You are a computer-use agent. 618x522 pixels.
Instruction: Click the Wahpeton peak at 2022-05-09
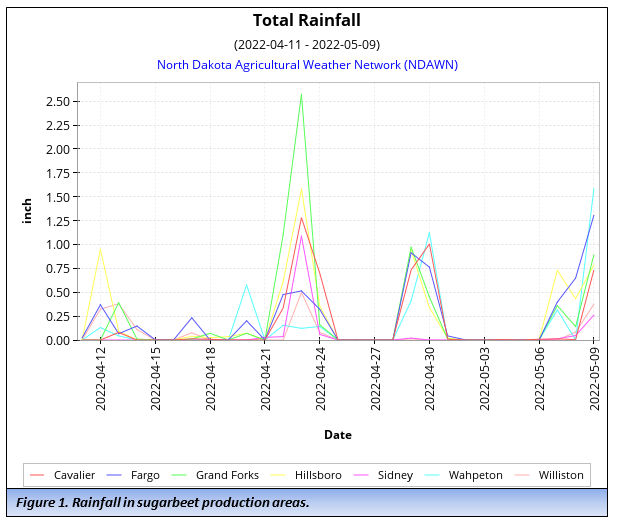pos(594,188)
